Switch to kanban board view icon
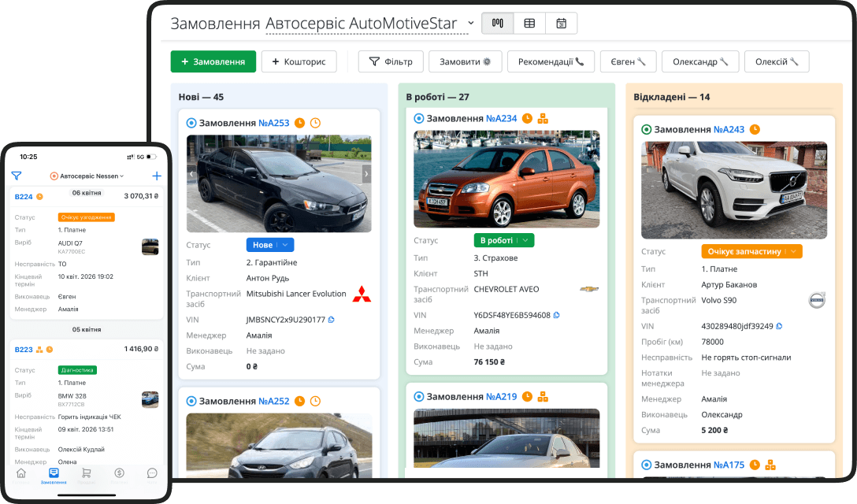The width and height of the screenshot is (857, 504). [x=497, y=23]
